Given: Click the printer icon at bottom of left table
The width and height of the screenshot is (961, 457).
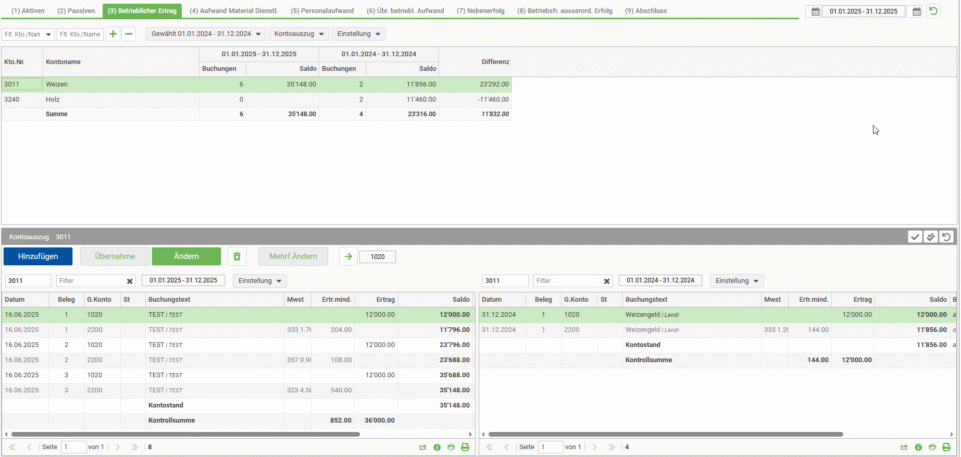Looking at the screenshot, I should point(465,447).
